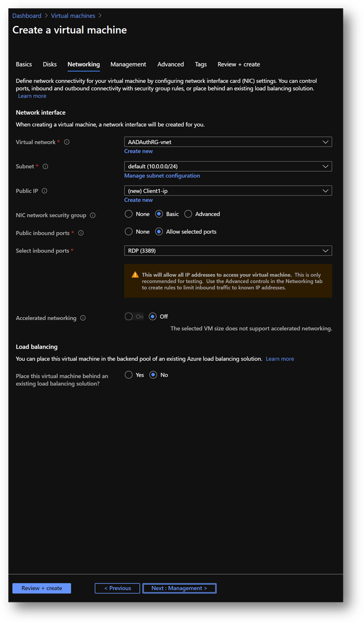Image resolution: width=364 pixels, height=623 pixels.
Task: Click Manage subnet configuration link
Action: 162,176
